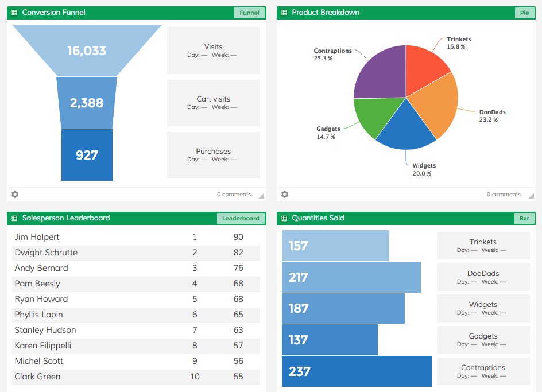Click the DooDads legend card in Quantities Sold
The width and height of the screenshot is (542, 392).
483,277
